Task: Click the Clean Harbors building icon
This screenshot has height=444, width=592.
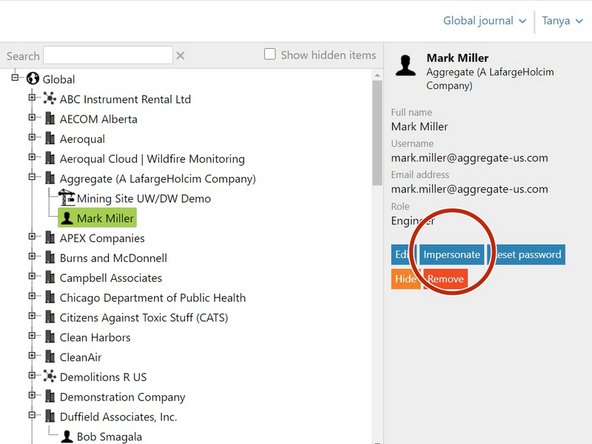Action: [x=50, y=336]
